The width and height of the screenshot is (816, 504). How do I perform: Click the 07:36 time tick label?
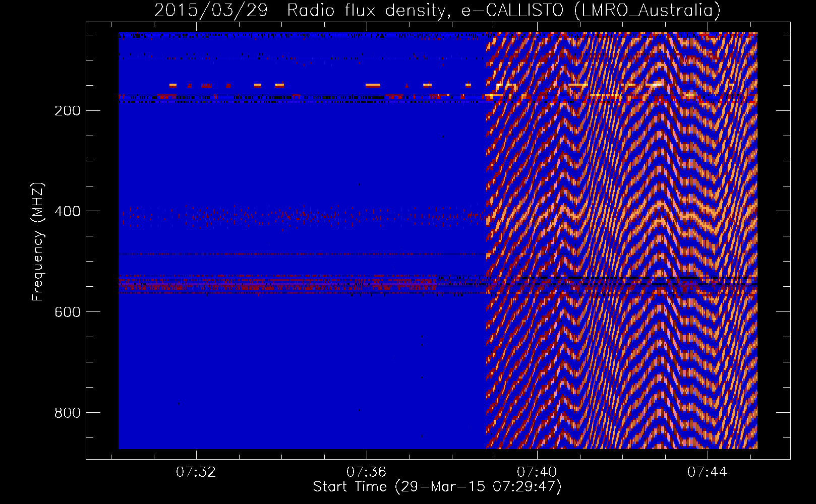367,472
